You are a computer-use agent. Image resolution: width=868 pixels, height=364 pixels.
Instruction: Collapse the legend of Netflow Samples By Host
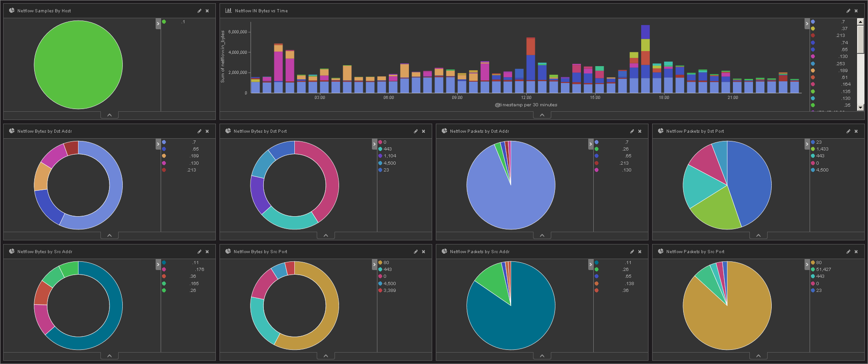point(158,23)
